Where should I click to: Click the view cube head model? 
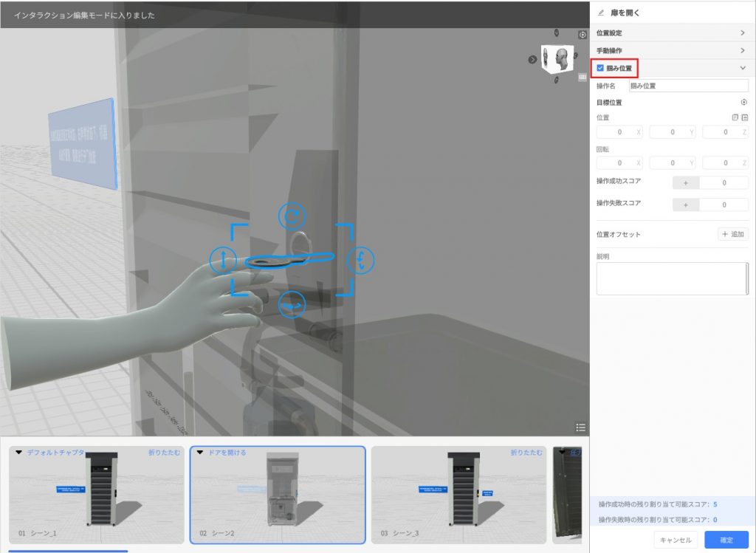[x=559, y=58]
